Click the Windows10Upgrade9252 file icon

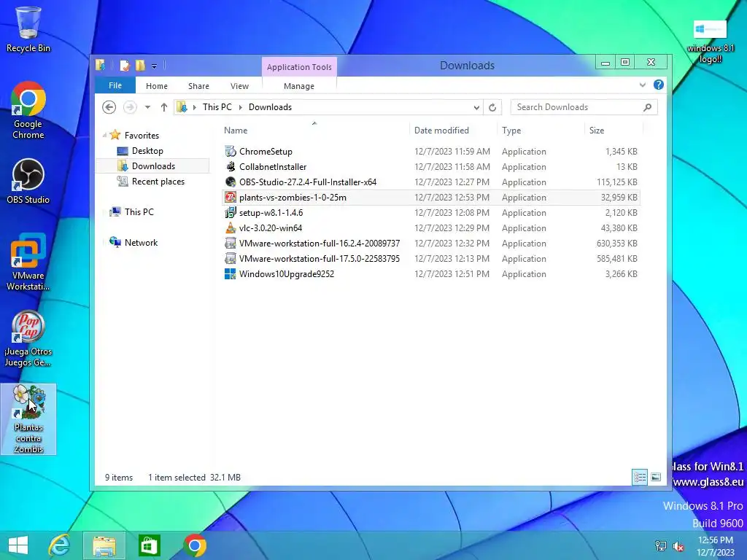pos(231,274)
